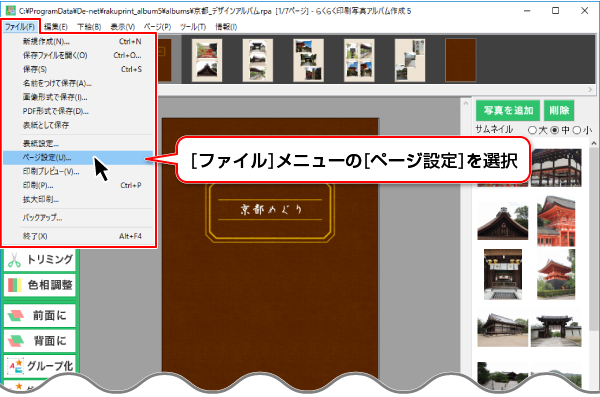Viewport: 600px width, 397px height.
Task: Open the ページ(P) menu
Action: coord(157,27)
